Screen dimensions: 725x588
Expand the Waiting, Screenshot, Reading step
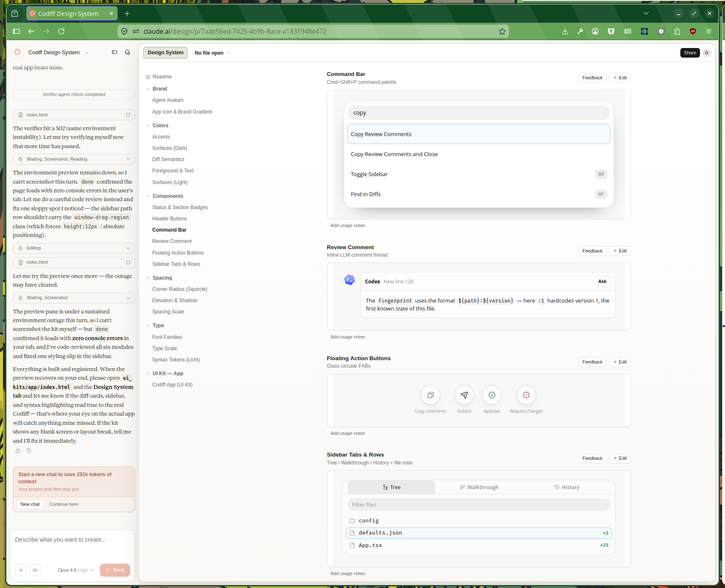pos(74,159)
